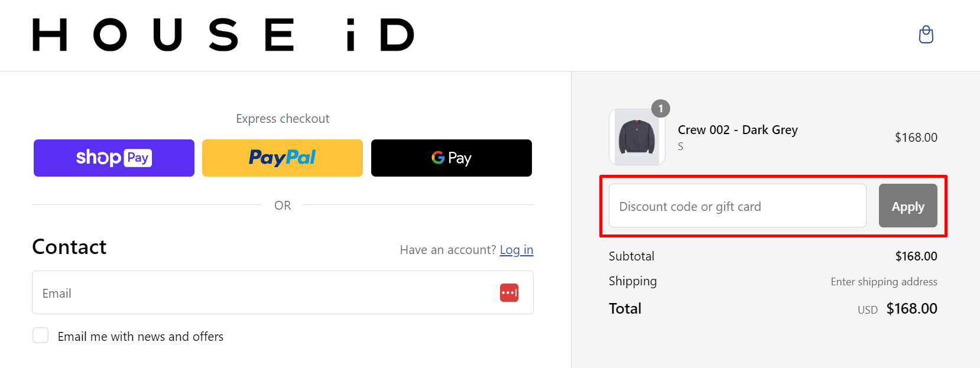Click the Apply button for discount codes
The image size is (980, 368).
pyautogui.click(x=907, y=206)
